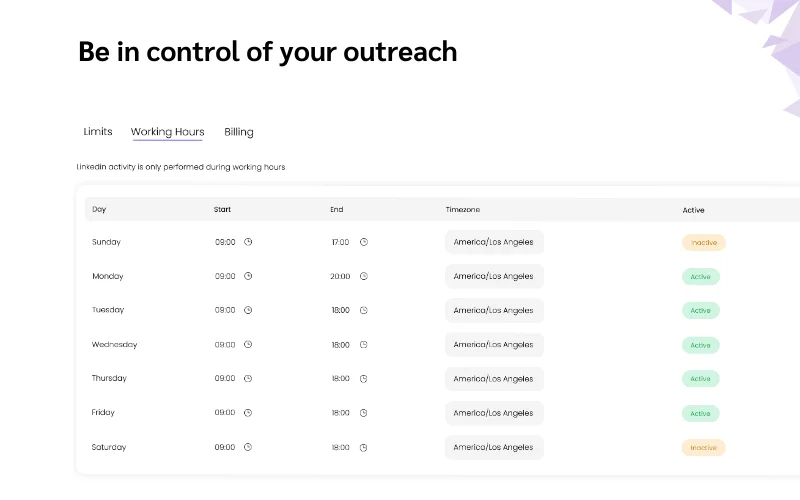
Task: Edit Monday start time 09:00
Action: (225, 276)
